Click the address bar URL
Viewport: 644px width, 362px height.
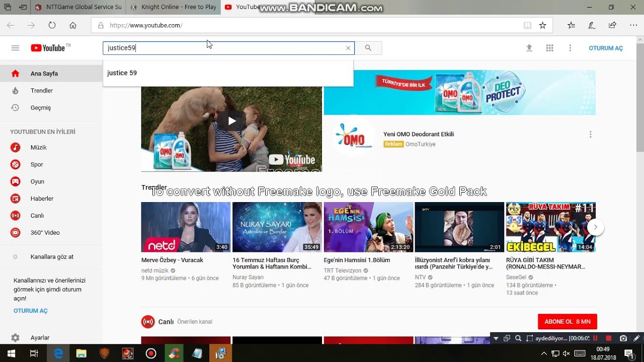pos(146,25)
